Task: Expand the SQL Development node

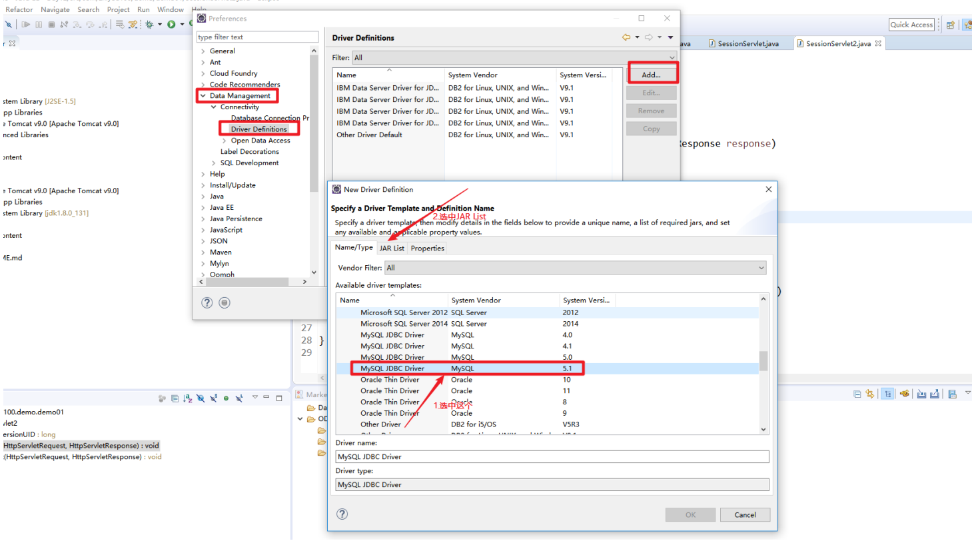Action: tap(214, 163)
